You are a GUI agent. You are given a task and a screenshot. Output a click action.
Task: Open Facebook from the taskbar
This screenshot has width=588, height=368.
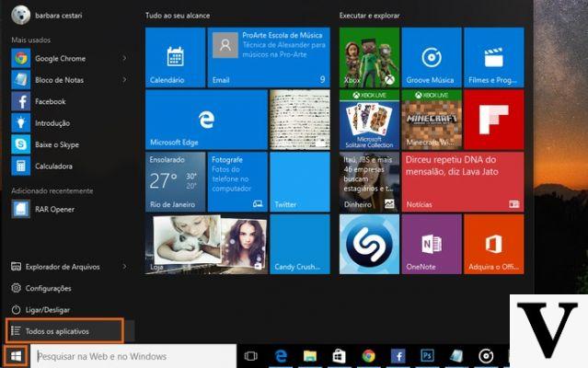click(x=398, y=356)
